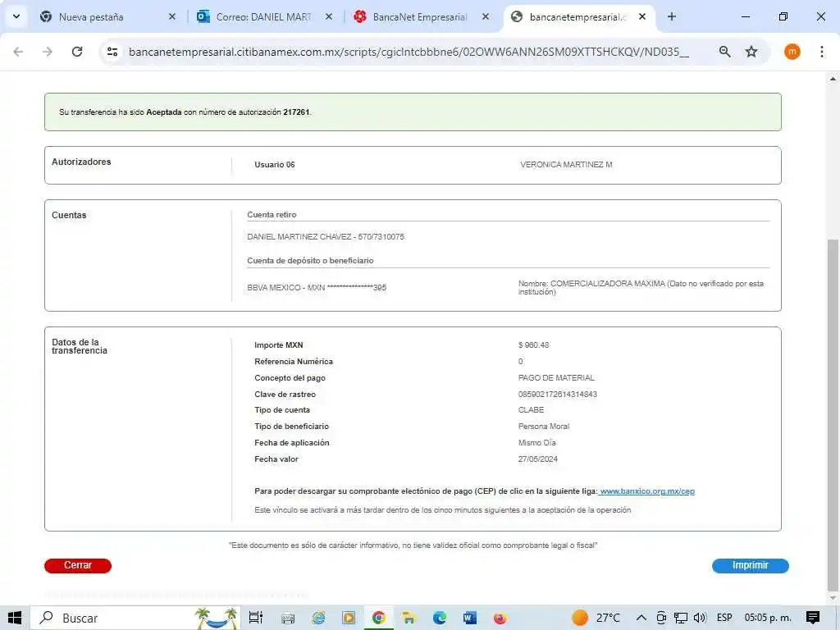Image resolution: width=840 pixels, height=630 pixels.
Task: Go back to the previous page
Action: click(18, 52)
